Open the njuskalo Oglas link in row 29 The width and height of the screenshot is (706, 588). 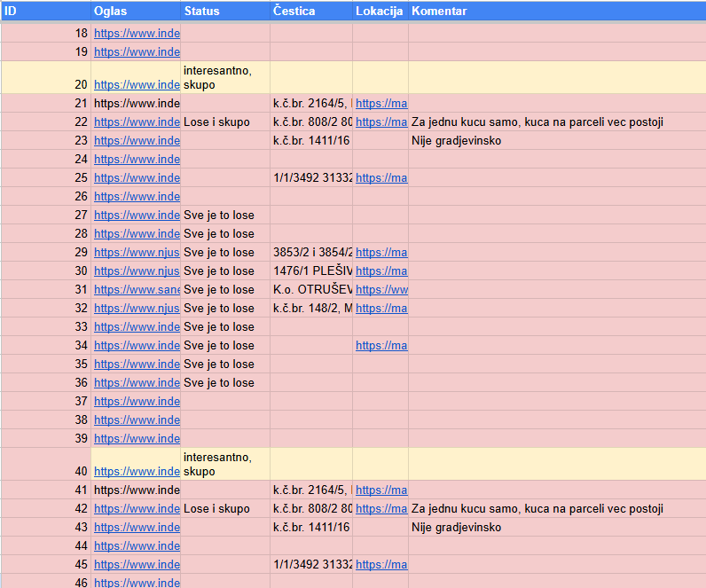(x=137, y=253)
